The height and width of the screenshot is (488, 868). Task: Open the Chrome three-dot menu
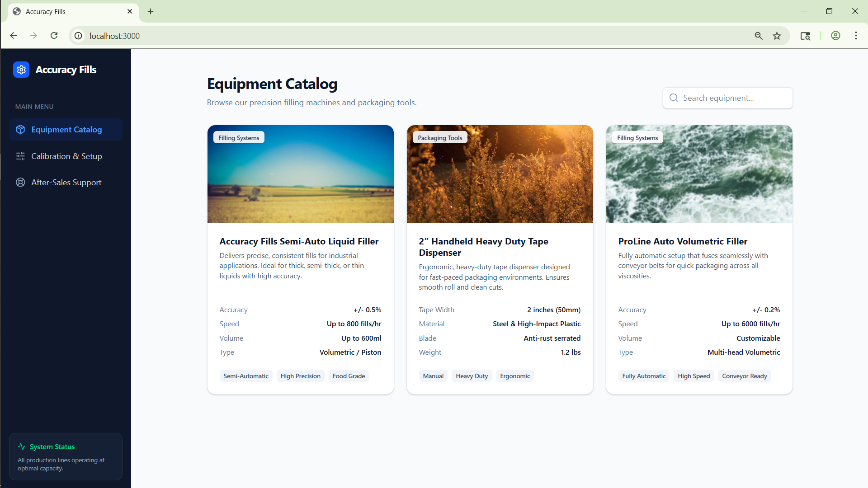[x=856, y=36]
